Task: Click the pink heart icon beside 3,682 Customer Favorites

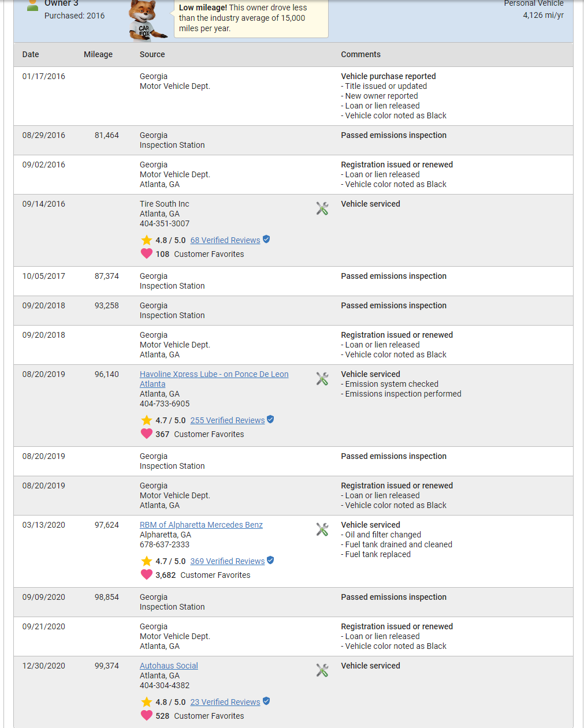Action: pyautogui.click(x=147, y=574)
